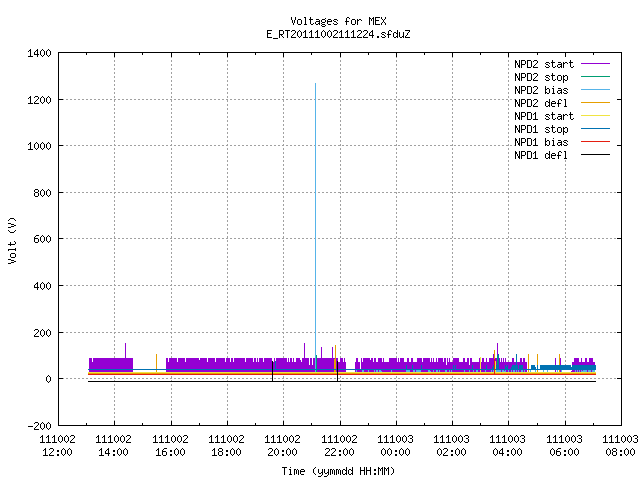This screenshot has width=640, height=480.
Task: Click the "NPD2 start" legend label
Action: [x=544, y=64]
